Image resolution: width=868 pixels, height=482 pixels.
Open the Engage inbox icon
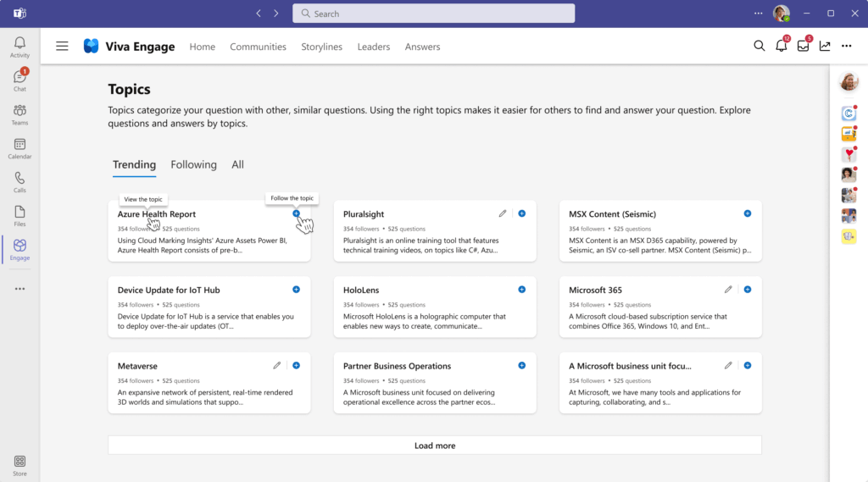803,47
